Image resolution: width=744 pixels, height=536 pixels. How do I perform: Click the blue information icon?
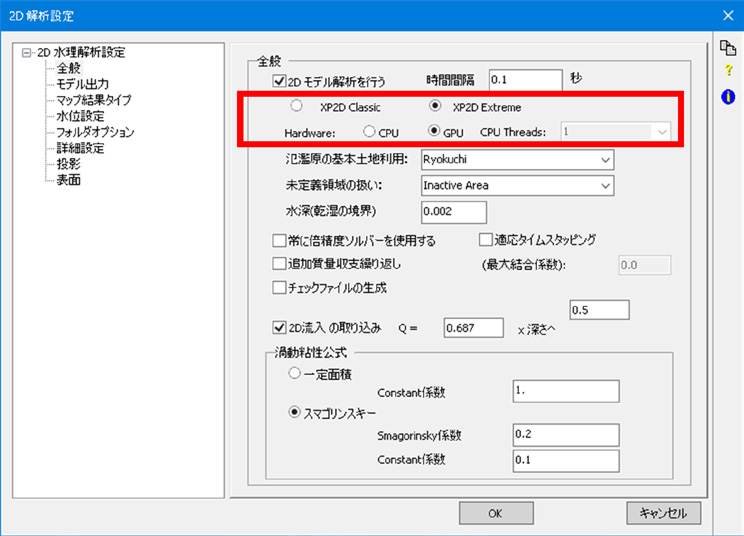(728, 97)
